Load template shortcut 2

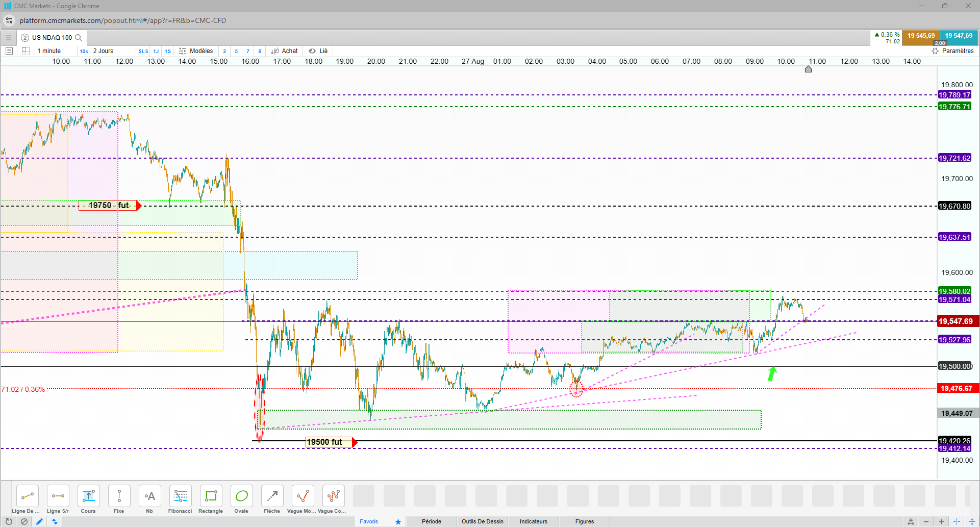click(224, 51)
